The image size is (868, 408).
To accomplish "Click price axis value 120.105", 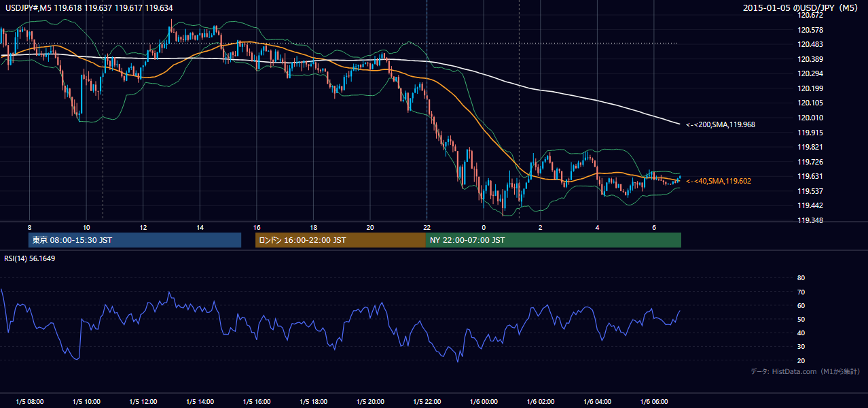I will [x=810, y=103].
